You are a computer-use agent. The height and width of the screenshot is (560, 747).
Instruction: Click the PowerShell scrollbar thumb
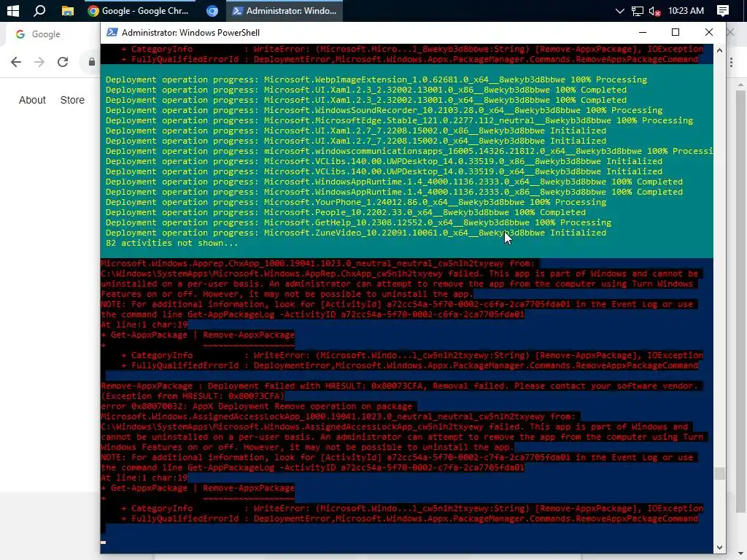pos(719,473)
